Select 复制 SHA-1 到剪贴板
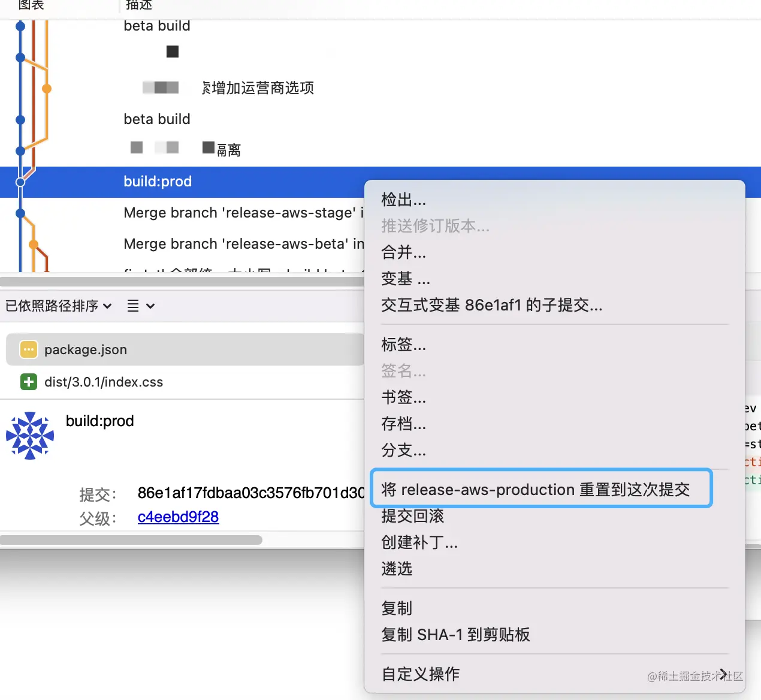This screenshot has width=761, height=700. point(455,635)
